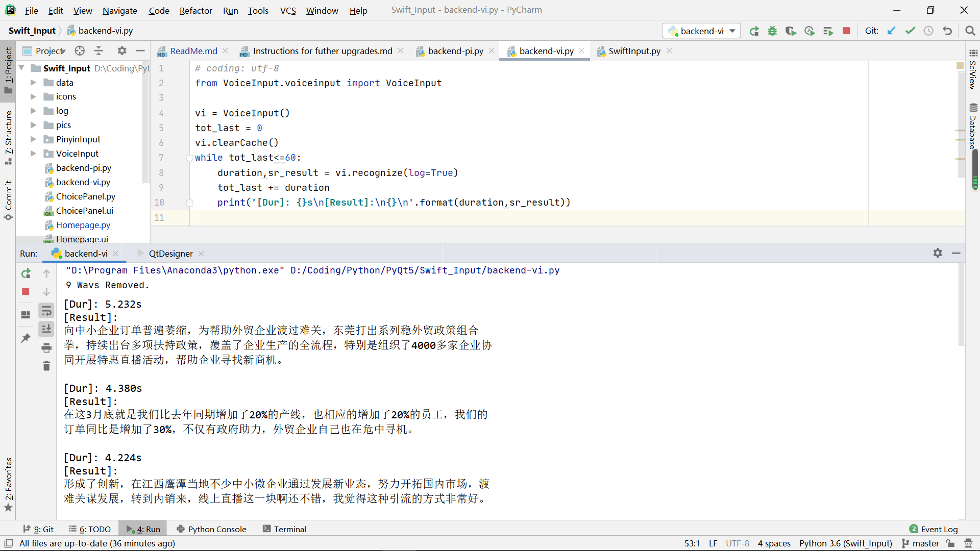
Task: Switch to the SwiftInput.py editor tab
Action: click(634, 51)
